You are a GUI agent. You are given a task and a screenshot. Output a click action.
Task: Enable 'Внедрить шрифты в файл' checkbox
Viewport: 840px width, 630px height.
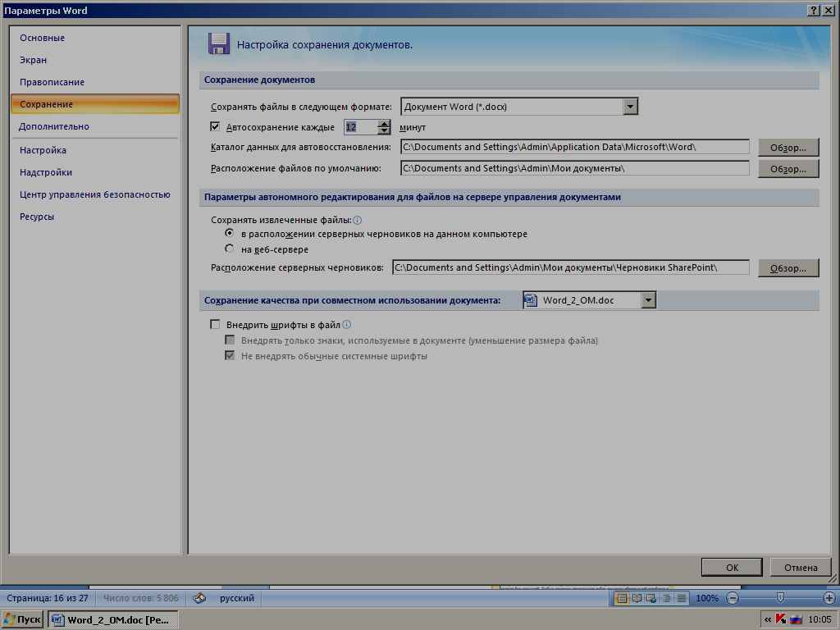pyautogui.click(x=216, y=324)
